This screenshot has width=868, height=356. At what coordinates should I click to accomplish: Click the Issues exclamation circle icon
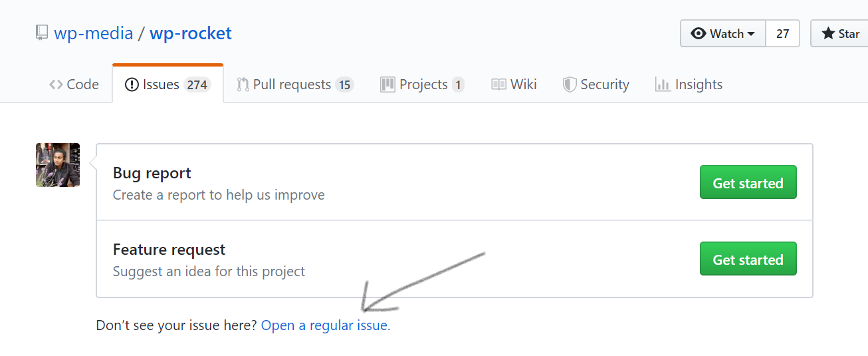click(x=132, y=85)
